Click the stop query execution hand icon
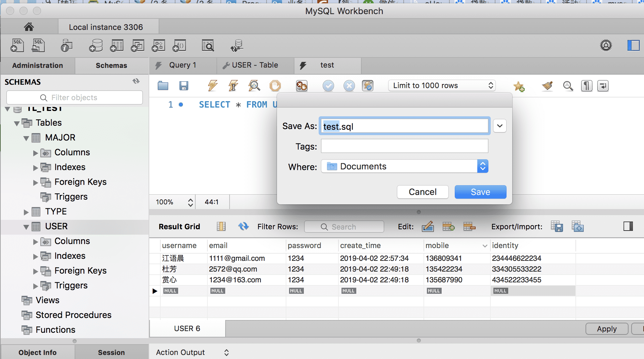Screen dimensions: 644x359 [275, 86]
